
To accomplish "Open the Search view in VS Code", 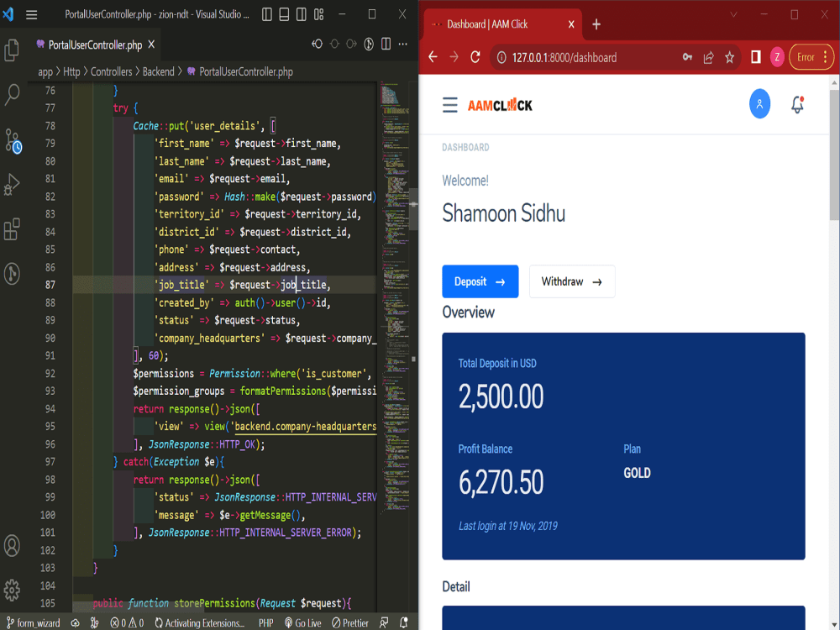I will point(12,95).
